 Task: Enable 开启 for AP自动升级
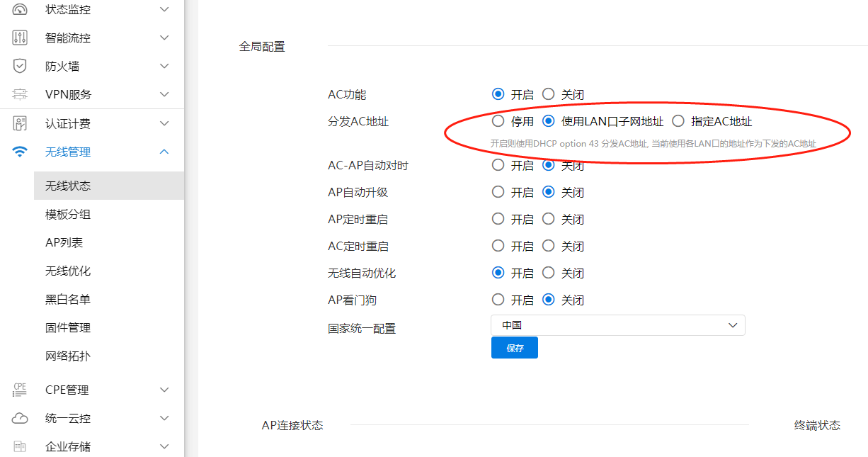click(x=498, y=192)
